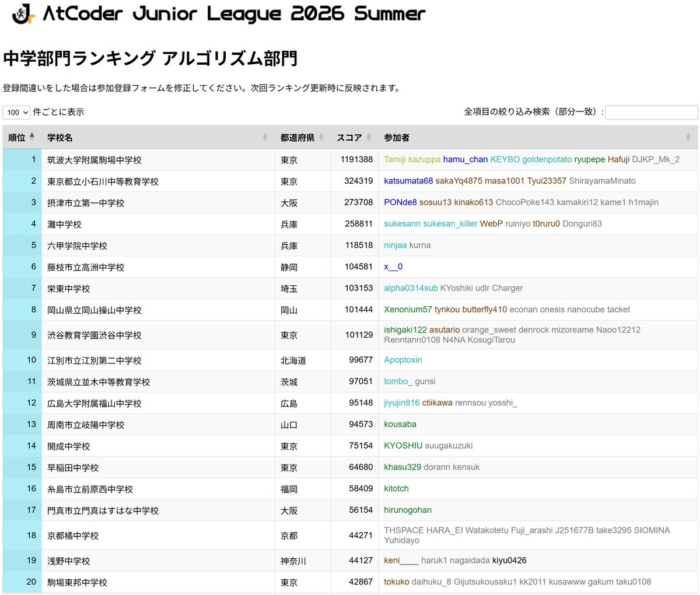Open participant hamu_chan's profile link
The image size is (700, 595).
466,159
